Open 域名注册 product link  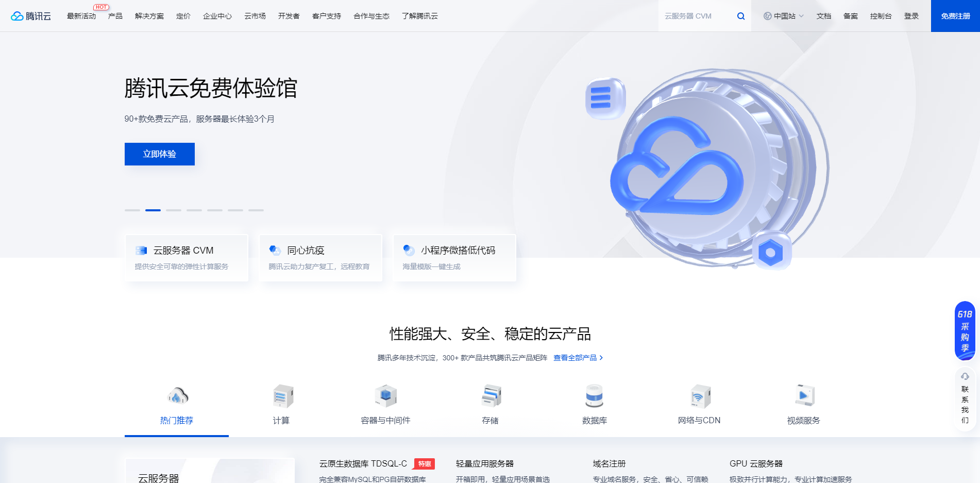610,464
